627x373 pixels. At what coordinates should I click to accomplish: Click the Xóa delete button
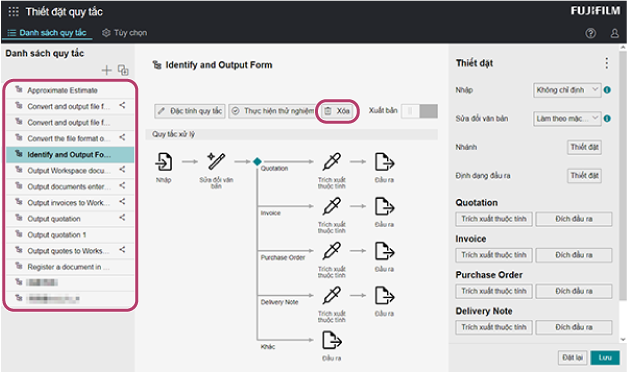coord(337,111)
